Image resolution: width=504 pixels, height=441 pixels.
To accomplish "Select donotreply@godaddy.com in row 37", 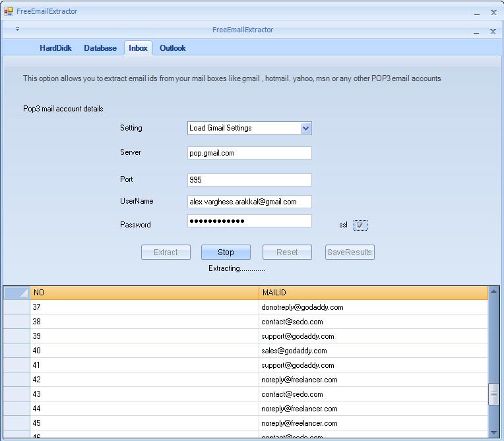I will click(x=373, y=307).
